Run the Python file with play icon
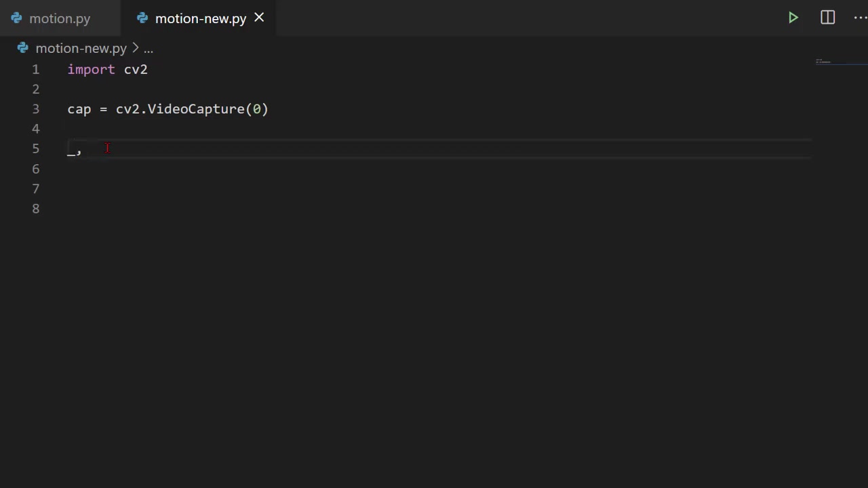 click(793, 18)
